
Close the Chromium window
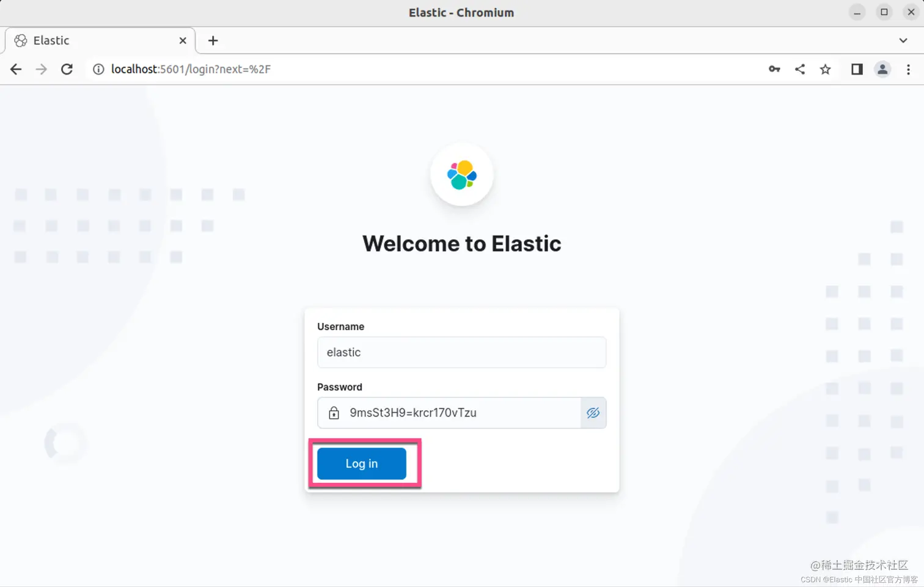pyautogui.click(x=911, y=12)
